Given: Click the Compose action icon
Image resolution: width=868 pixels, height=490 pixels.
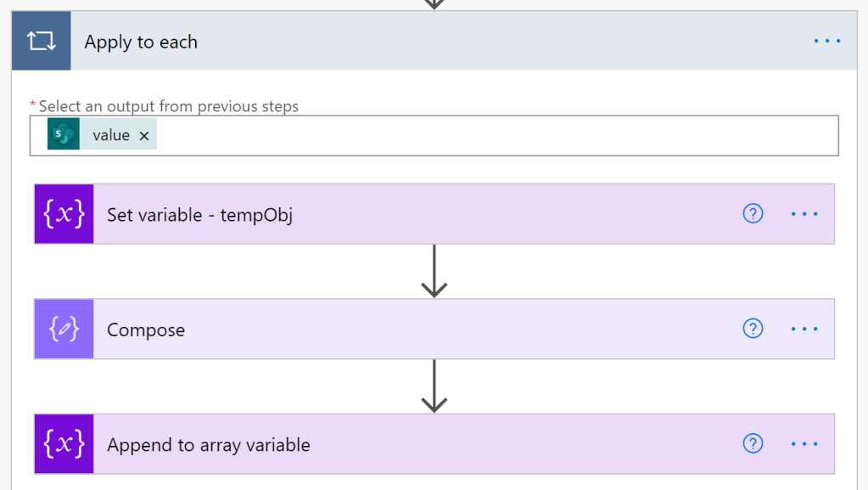Looking at the screenshot, I should coord(64,329).
